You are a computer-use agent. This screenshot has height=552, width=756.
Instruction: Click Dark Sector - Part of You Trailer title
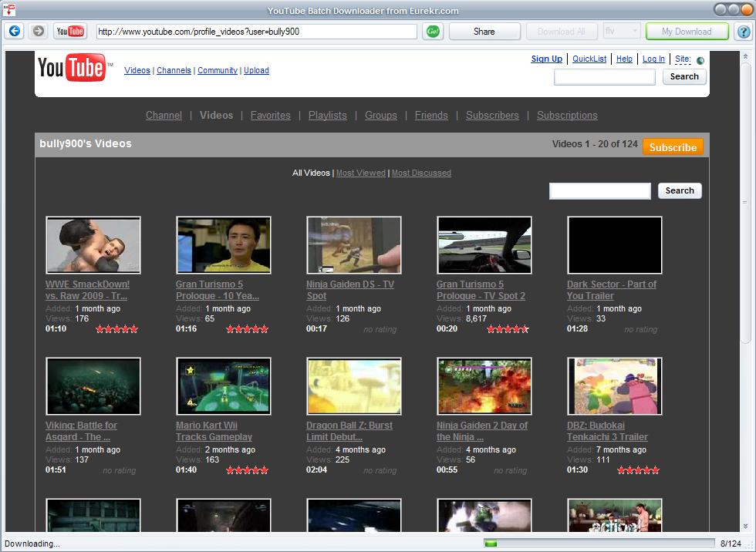[611, 290]
